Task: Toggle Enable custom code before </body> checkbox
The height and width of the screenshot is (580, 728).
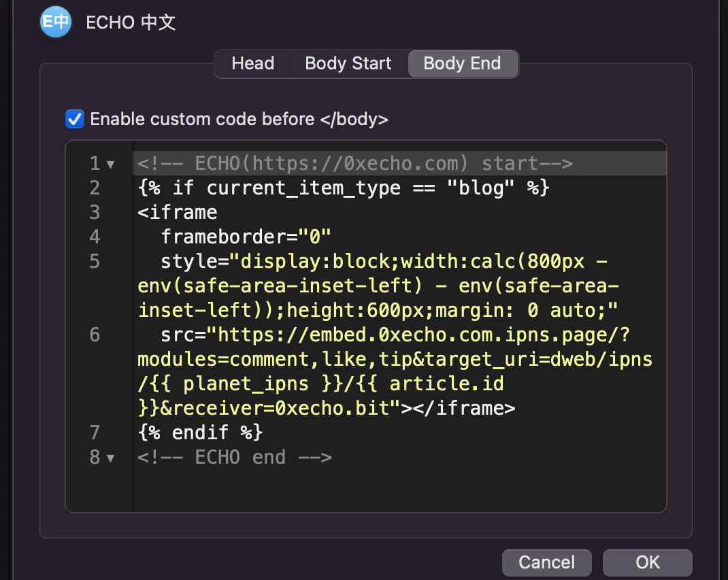Action: click(x=75, y=119)
